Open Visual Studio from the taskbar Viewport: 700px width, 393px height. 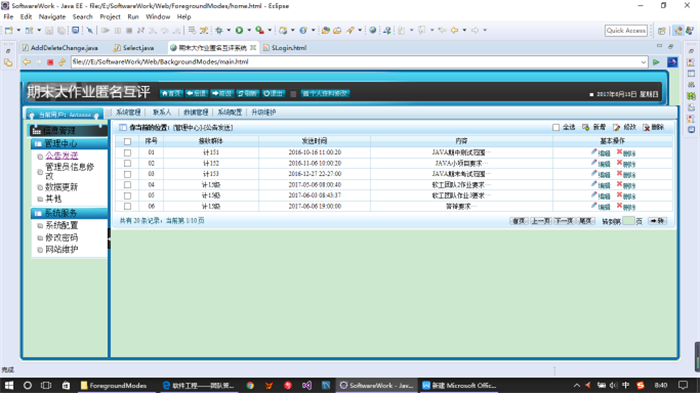[x=307, y=385]
